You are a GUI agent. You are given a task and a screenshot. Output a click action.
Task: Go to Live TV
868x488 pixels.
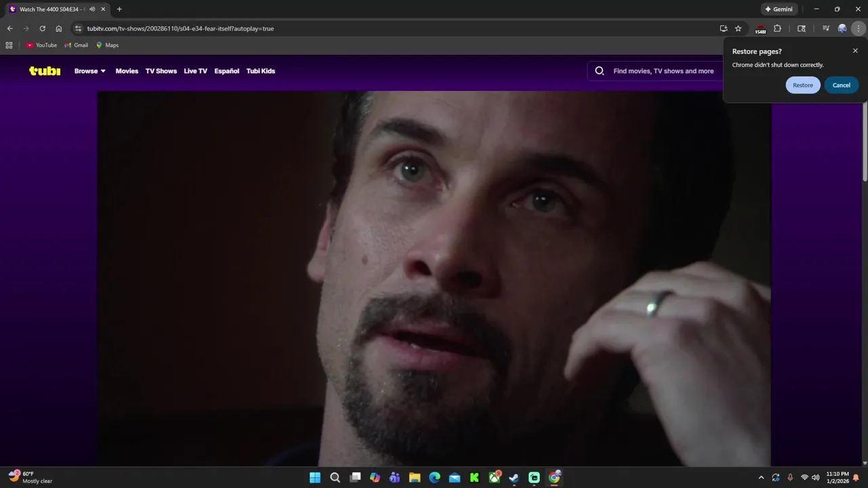(195, 71)
